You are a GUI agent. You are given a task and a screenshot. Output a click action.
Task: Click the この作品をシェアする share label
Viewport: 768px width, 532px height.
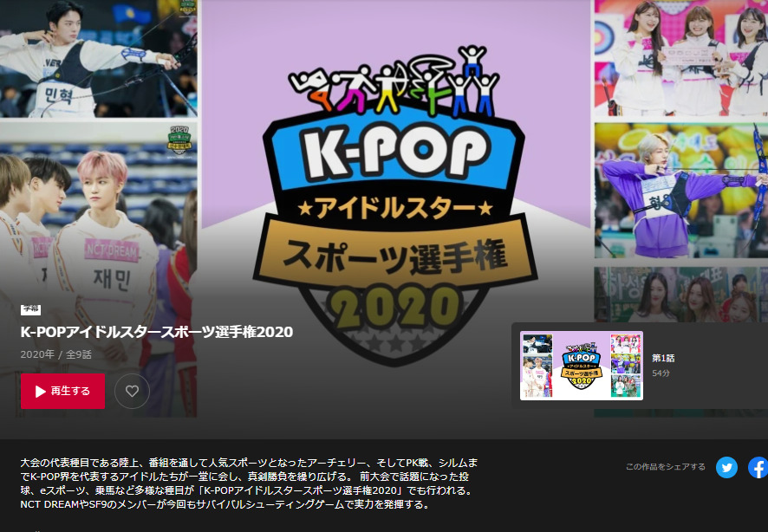pyautogui.click(x=665, y=467)
